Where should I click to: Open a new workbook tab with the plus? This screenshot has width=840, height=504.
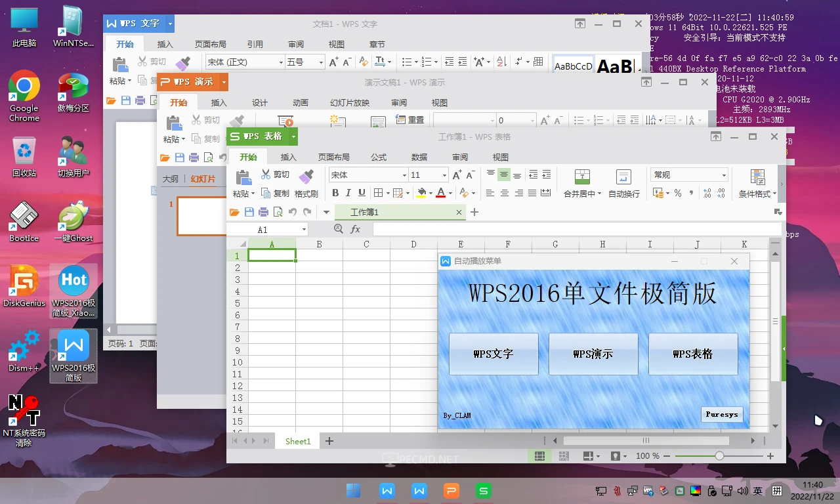pos(474,212)
